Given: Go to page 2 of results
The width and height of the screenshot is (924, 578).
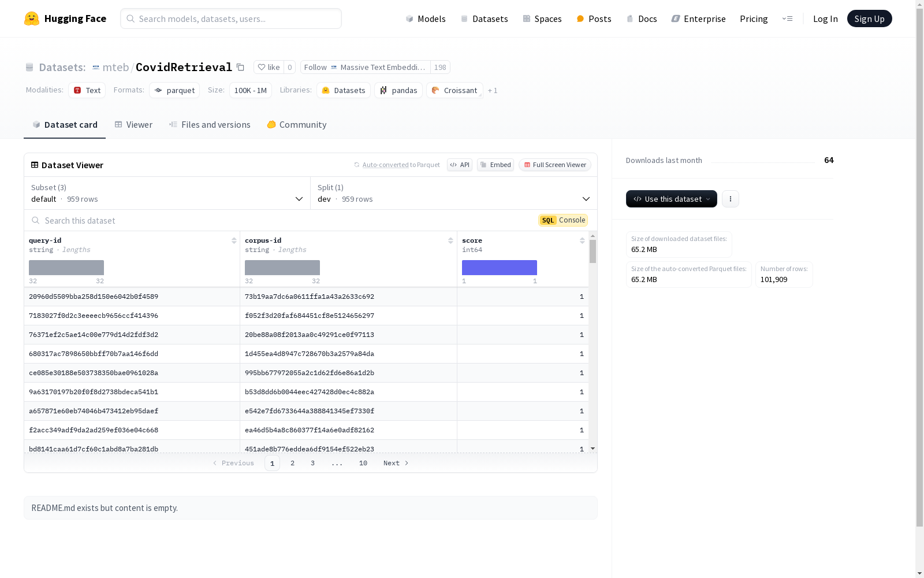Looking at the screenshot, I should click(293, 463).
